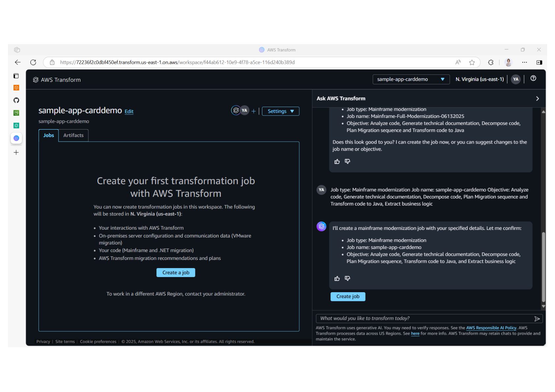Click the browser back arrow
Viewport: 555px width, 392px height.
pos(17,62)
